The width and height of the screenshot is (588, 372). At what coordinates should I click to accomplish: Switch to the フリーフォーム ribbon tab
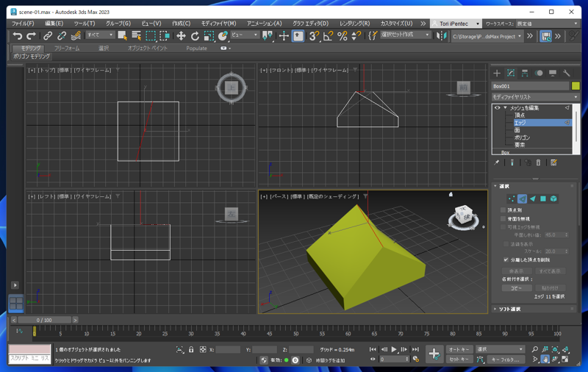(67, 48)
